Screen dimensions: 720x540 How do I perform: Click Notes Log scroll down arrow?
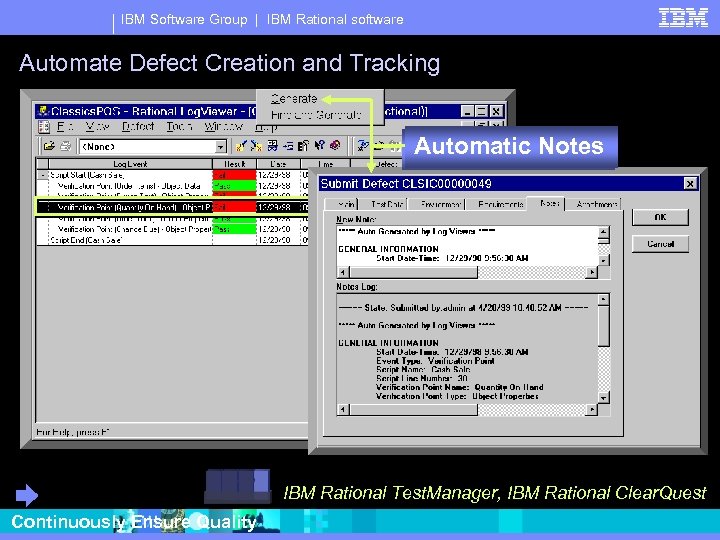[604, 397]
